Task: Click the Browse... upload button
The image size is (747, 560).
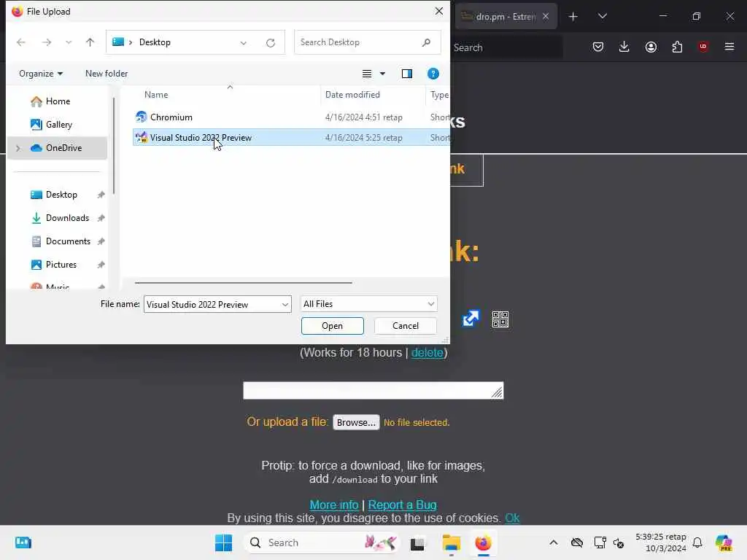Action: [356, 422]
